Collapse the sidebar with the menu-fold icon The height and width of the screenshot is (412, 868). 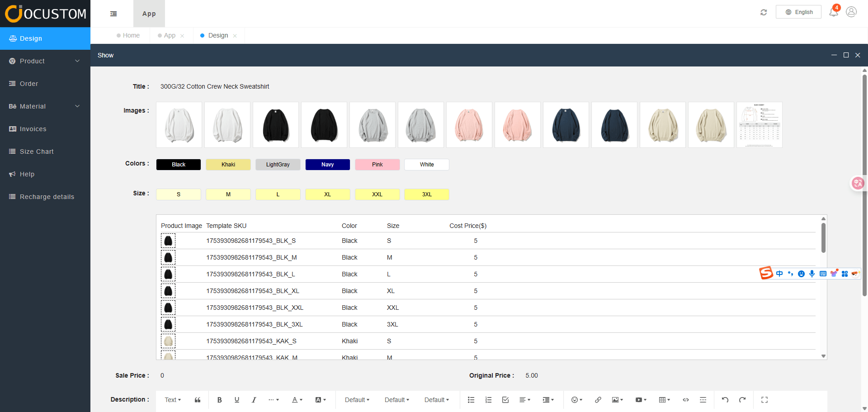point(113,14)
